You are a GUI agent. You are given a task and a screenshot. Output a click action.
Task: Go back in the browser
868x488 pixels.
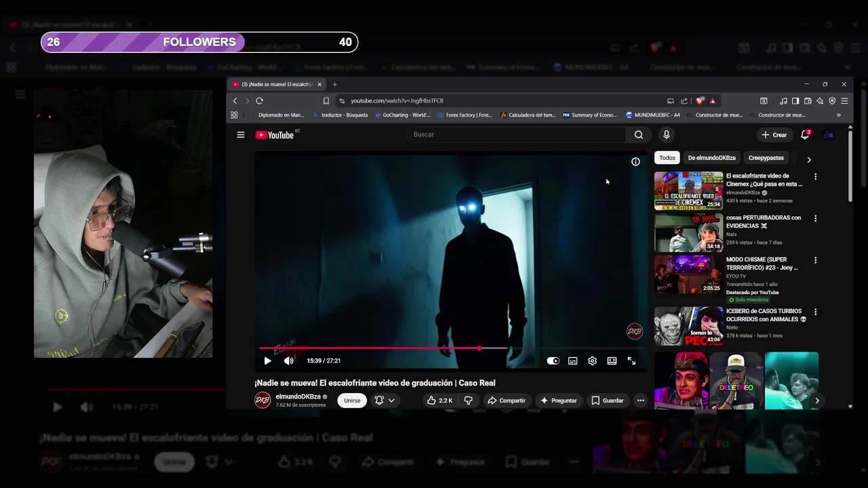tap(235, 101)
